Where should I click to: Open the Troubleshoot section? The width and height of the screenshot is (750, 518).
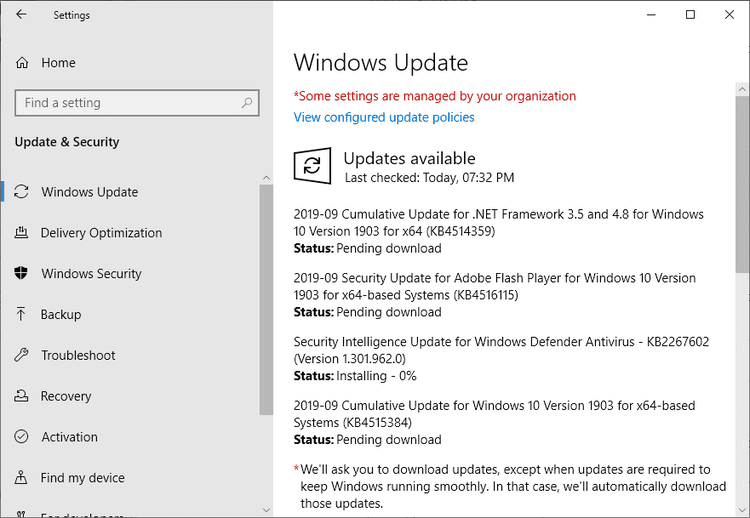(x=78, y=355)
